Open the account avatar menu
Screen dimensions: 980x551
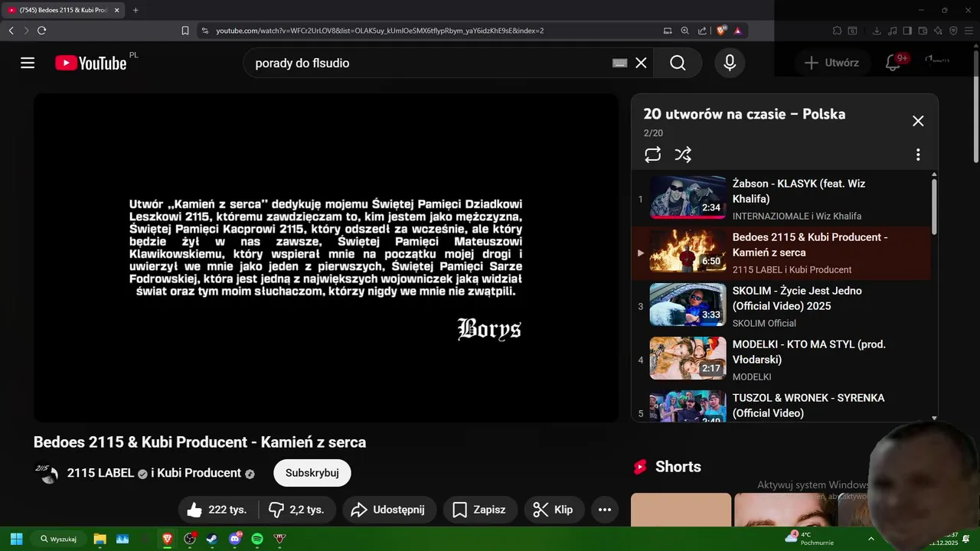point(938,60)
